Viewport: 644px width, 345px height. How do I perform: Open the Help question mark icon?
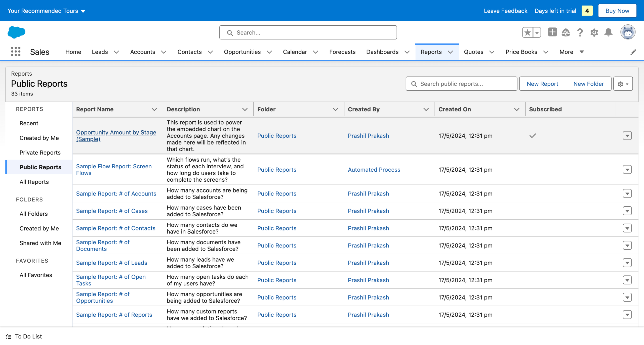[x=580, y=32]
